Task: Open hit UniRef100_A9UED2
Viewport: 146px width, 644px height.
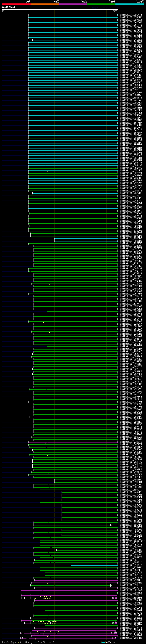Action: [131, 239]
